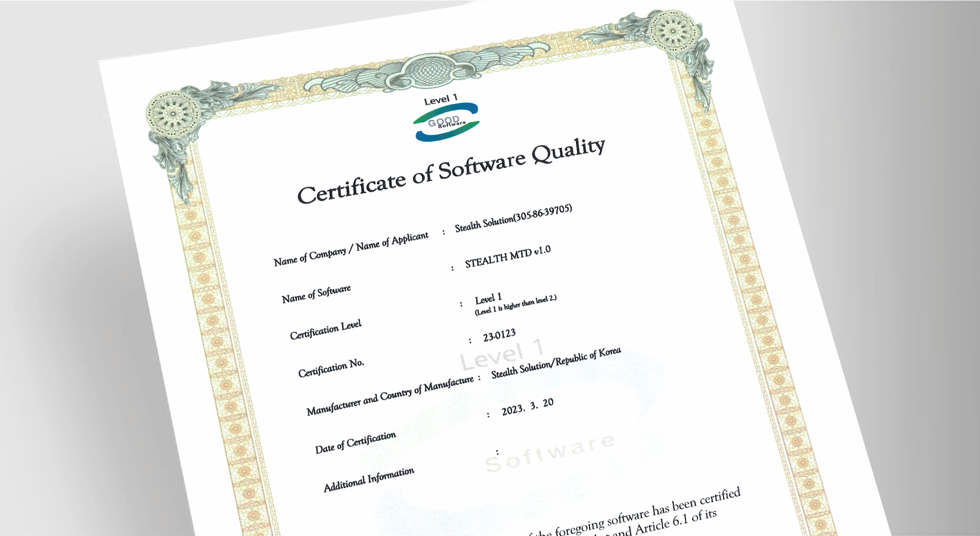This screenshot has width=980, height=536.
Task: Click the "Level 1" certification level value
Action: [x=488, y=299]
